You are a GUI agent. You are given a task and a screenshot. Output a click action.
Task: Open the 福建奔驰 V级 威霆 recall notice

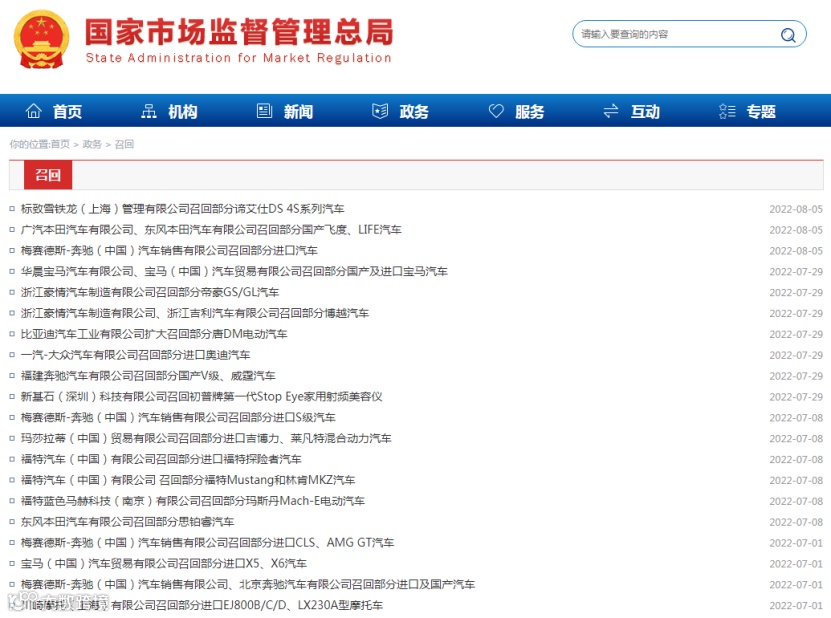pos(148,376)
